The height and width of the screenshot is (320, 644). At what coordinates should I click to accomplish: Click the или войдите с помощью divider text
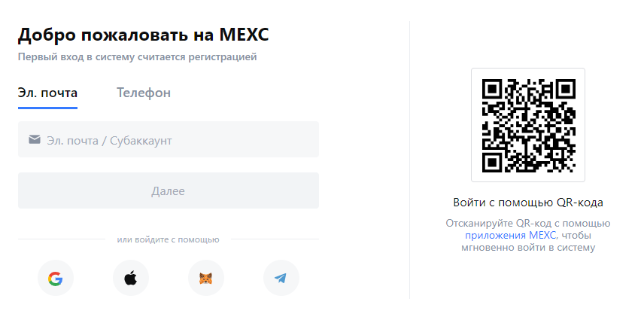(x=168, y=239)
